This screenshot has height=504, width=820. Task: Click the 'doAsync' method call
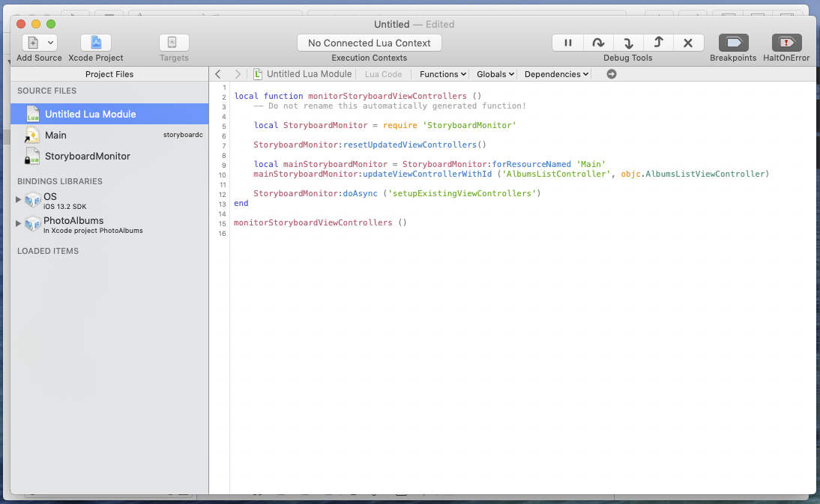click(360, 193)
